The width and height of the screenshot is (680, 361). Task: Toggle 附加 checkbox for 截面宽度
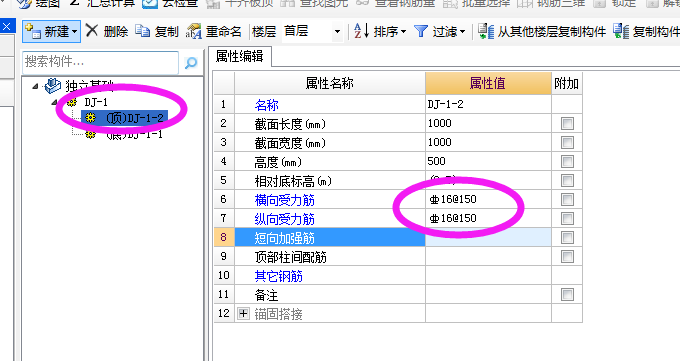(567, 142)
